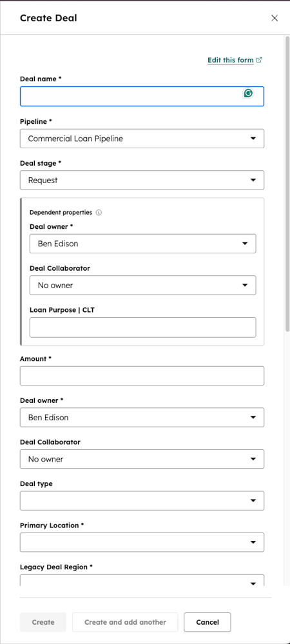Click the Loan Purpose | CLT field
This screenshot has height=644, width=290.
(142, 327)
